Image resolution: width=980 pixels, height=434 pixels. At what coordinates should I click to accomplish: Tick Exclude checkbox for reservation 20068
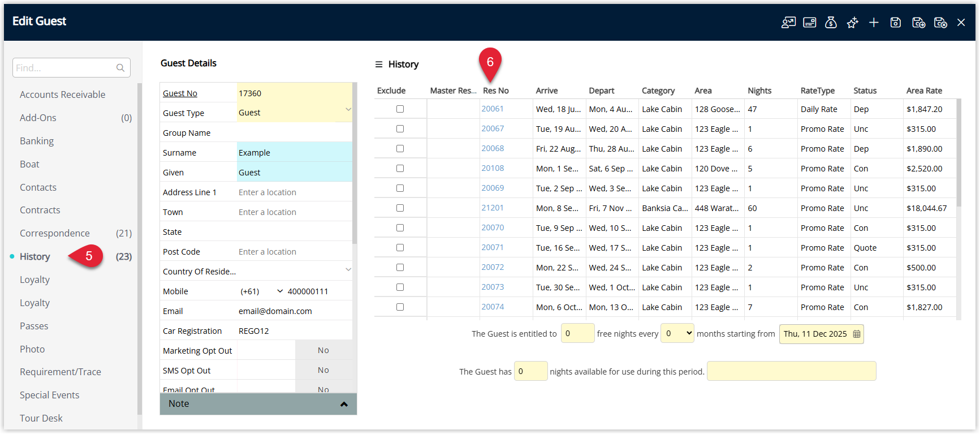point(400,148)
